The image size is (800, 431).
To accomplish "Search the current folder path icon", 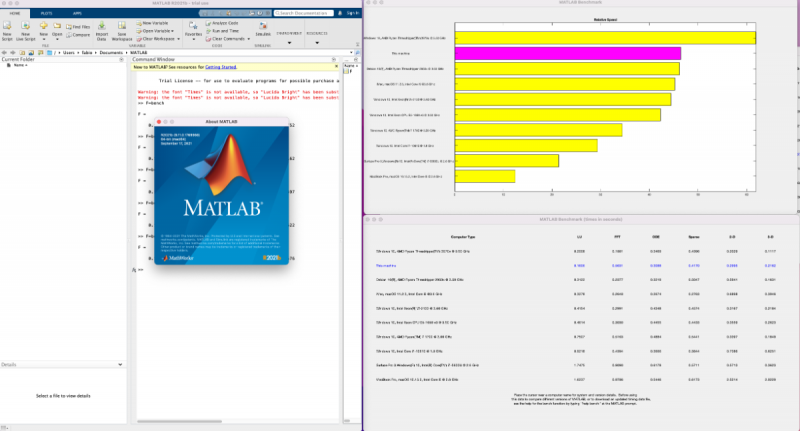I will [358, 53].
